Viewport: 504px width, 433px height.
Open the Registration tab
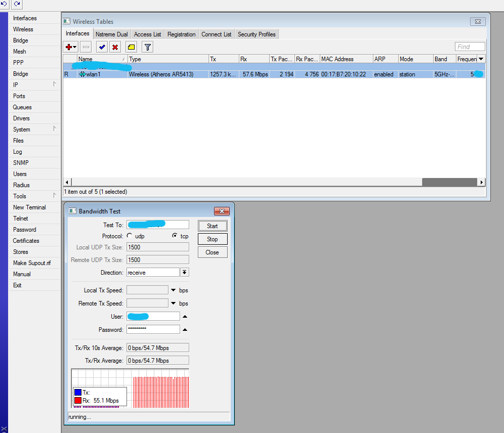(x=181, y=34)
